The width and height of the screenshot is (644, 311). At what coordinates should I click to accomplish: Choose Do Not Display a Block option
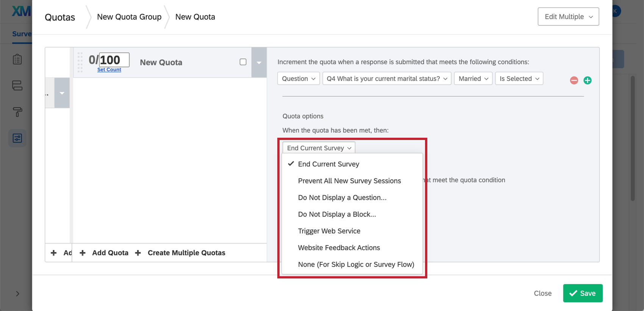tap(337, 215)
